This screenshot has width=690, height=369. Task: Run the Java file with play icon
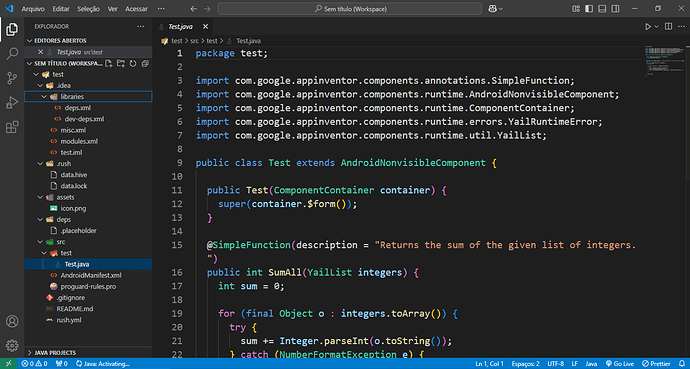click(x=648, y=26)
